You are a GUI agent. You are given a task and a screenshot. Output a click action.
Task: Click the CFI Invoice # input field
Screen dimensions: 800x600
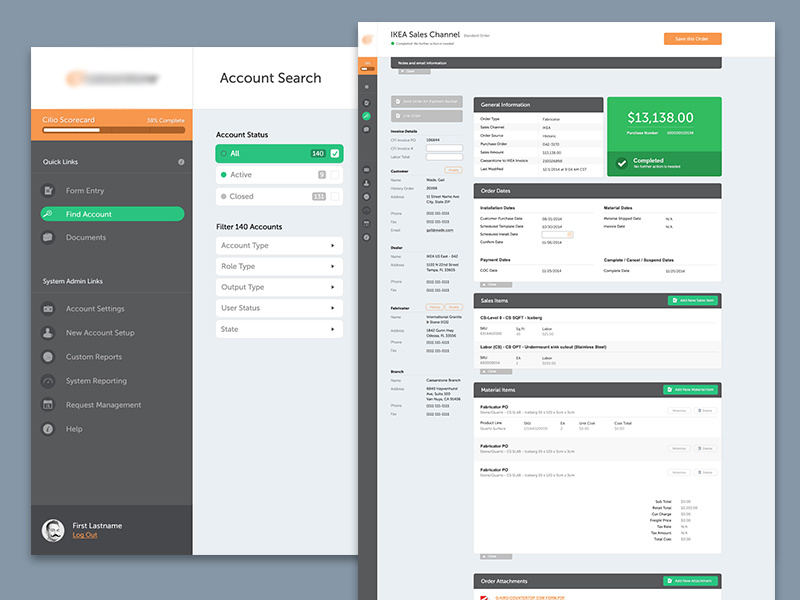(444, 148)
